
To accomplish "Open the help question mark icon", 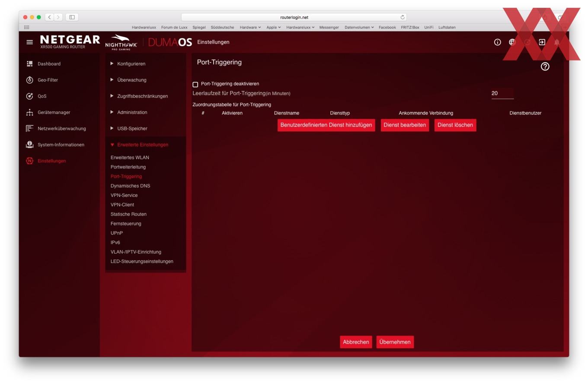I will click(545, 67).
